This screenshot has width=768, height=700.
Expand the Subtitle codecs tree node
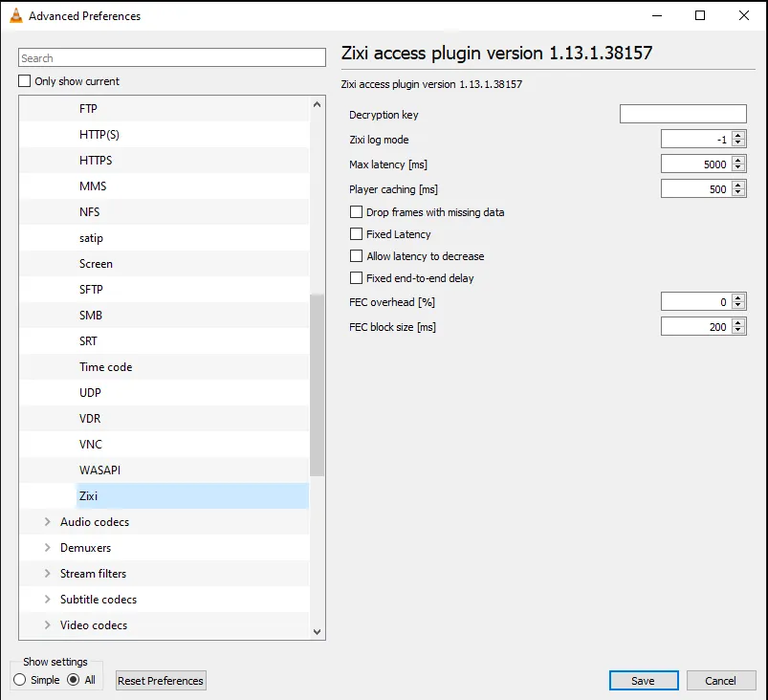pyautogui.click(x=48, y=599)
